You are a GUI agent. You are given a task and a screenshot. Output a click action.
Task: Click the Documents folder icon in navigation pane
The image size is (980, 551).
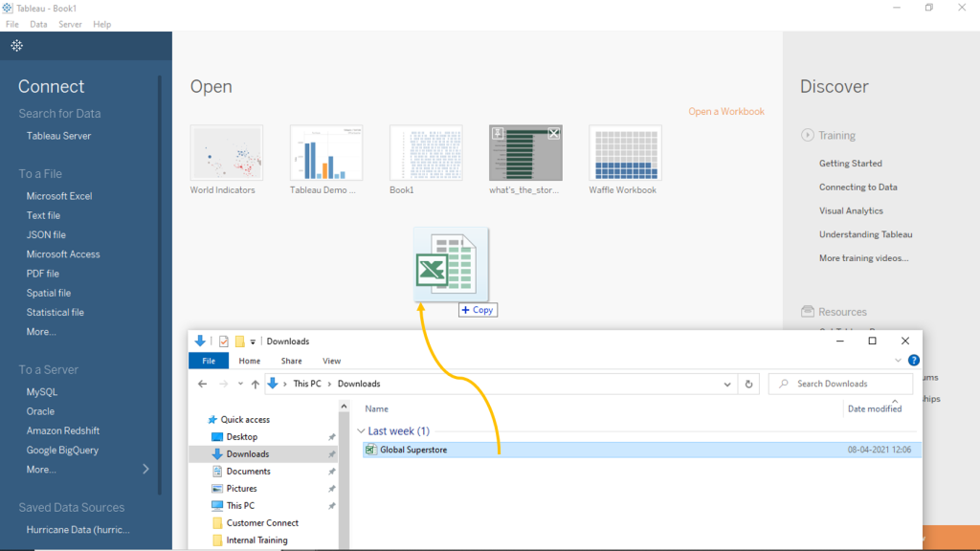[x=217, y=471]
